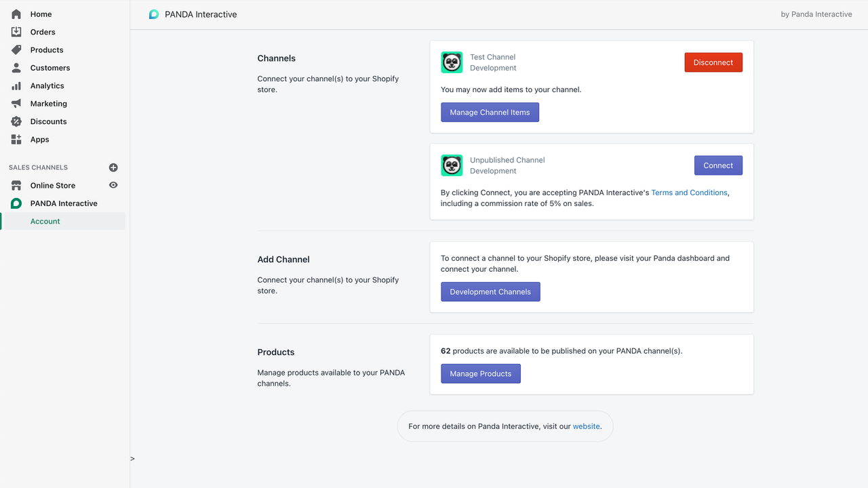Select the Products icon in the sidebar
This screenshot has width=868, height=488.
click(x=15, y=49)
